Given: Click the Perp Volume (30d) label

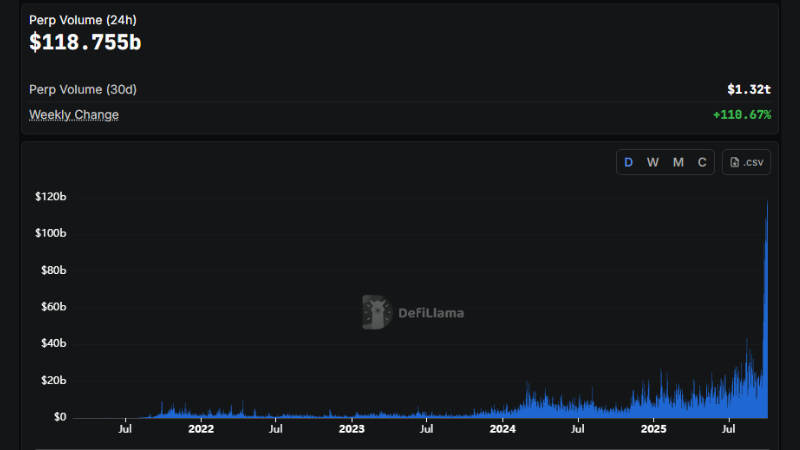Looking at the screenshot, I should [x=83, y=89].
